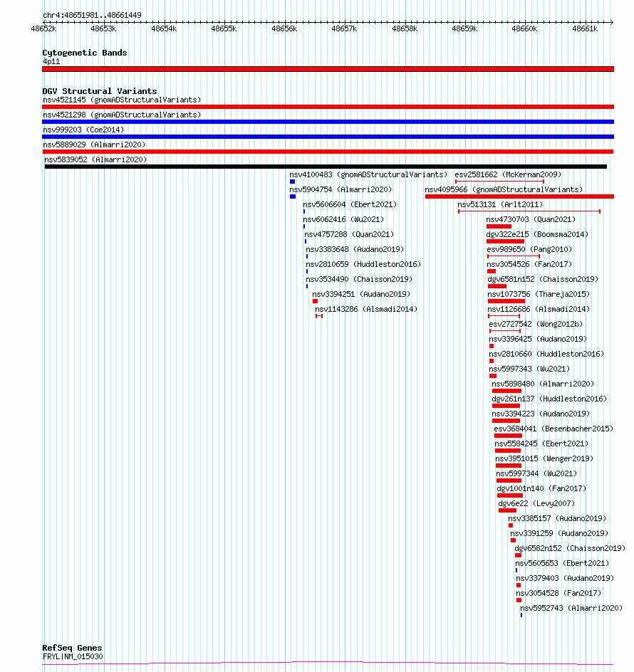Click the 4p11 cytogenetic band bar
Image resolution: width=634 pixels, height=672 pixels.
(x=328, y=69)
